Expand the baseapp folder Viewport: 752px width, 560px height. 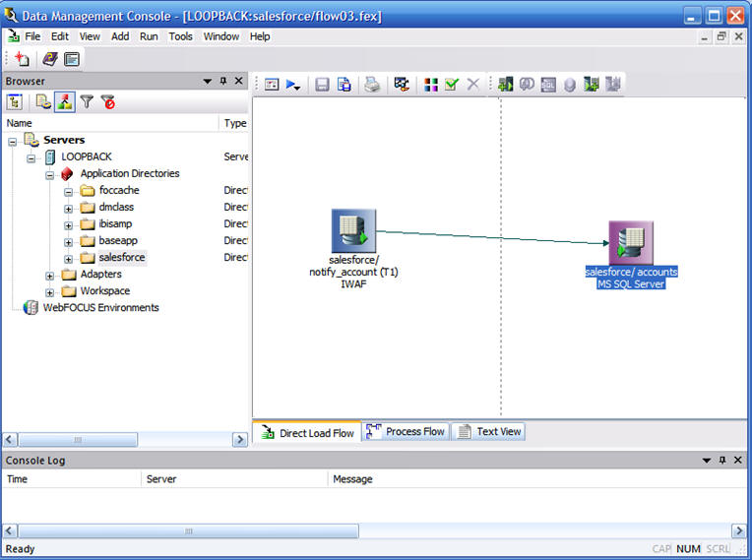click(x=69, y=242)
